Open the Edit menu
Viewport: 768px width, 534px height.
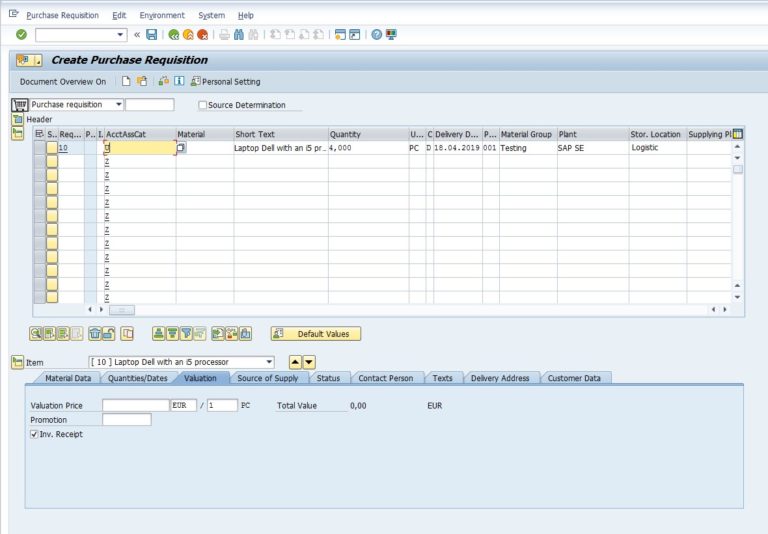(119, 15)
